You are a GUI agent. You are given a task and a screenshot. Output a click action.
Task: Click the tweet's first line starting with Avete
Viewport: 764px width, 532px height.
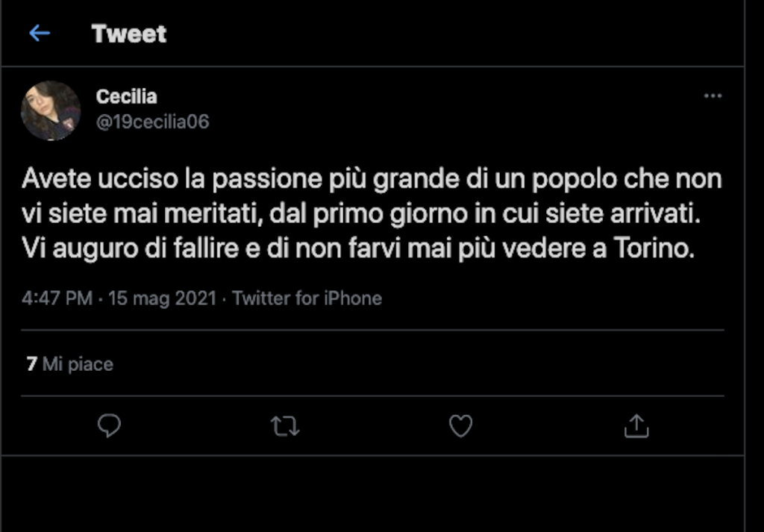click(x=372, y=180)
